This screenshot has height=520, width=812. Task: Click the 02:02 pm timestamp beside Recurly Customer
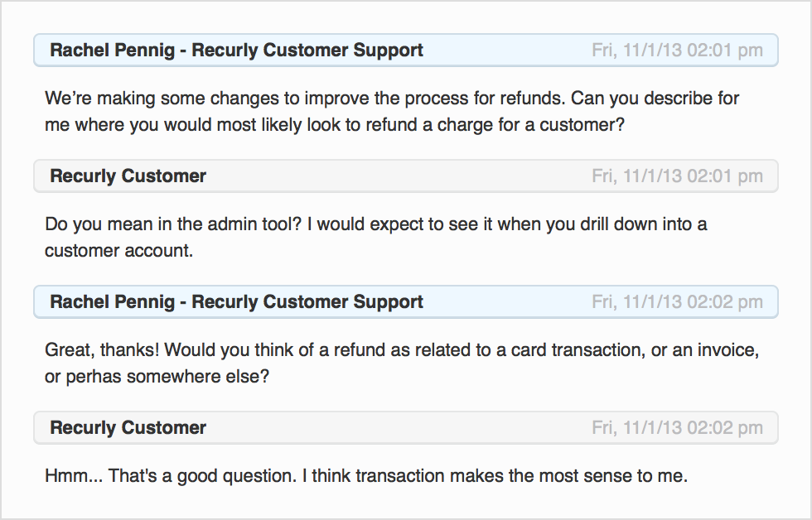click(x=678, y=427)
